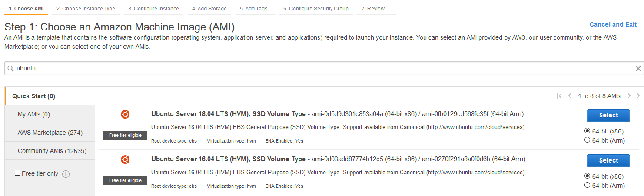
Task: Jump to last page of AMIs
Action: (x=639, y=96)
